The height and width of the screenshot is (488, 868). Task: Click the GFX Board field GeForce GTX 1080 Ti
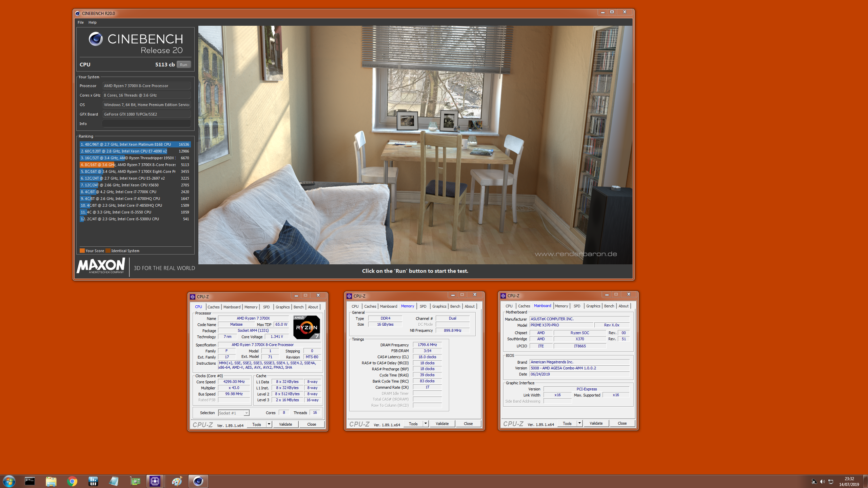146,114
